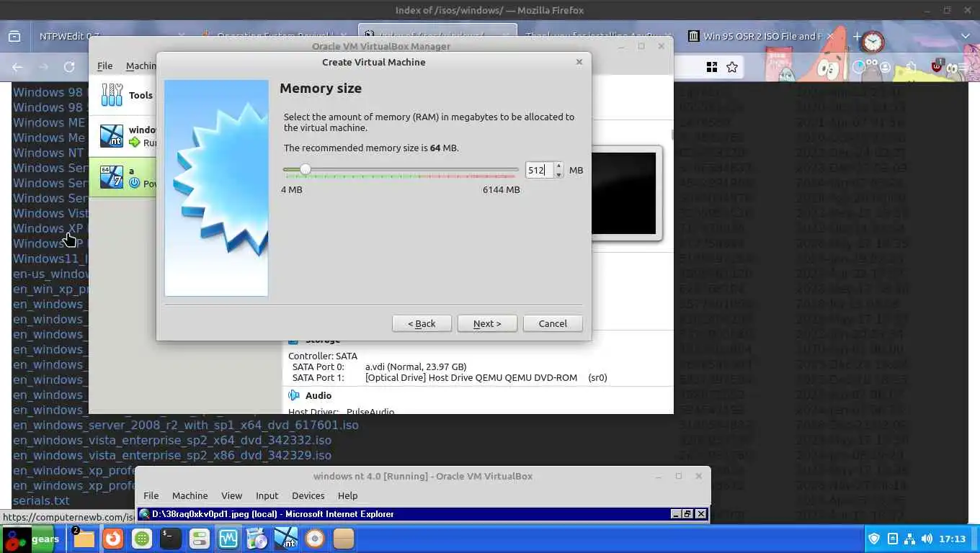Screen dimensions: 980x553
Task: Open serials.txt link
Action: point(41,500)
